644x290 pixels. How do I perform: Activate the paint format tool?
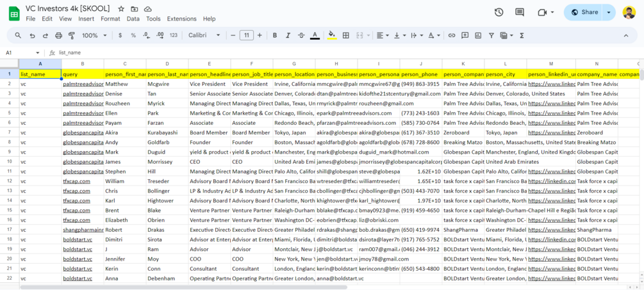click(72, 36)
